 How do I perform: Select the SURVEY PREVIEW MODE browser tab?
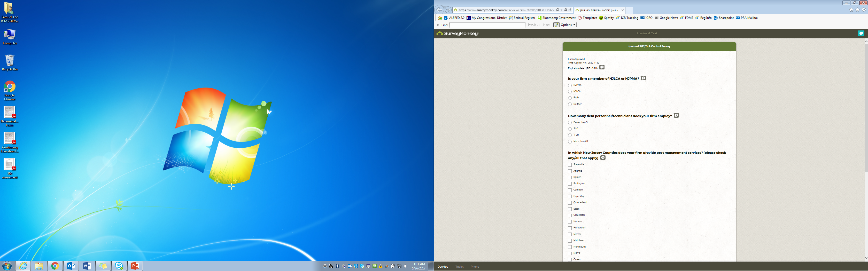point(599,10)
